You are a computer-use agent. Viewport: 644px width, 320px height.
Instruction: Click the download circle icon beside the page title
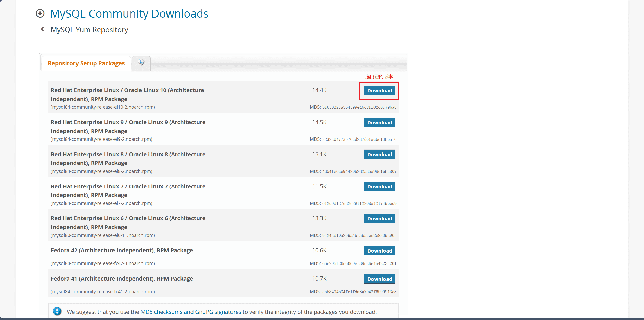(x=40, y=13)
